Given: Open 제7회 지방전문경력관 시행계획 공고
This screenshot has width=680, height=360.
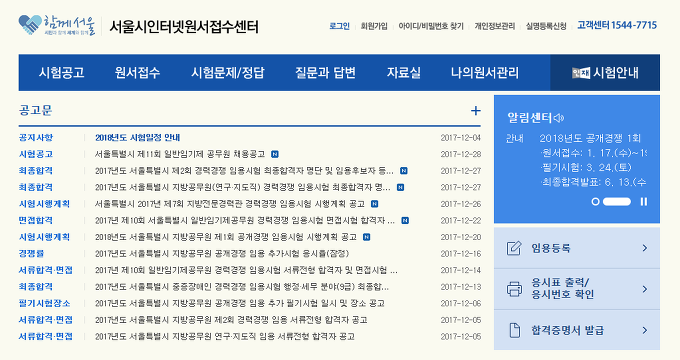Looking at the screenshot, I should [230, 204].
